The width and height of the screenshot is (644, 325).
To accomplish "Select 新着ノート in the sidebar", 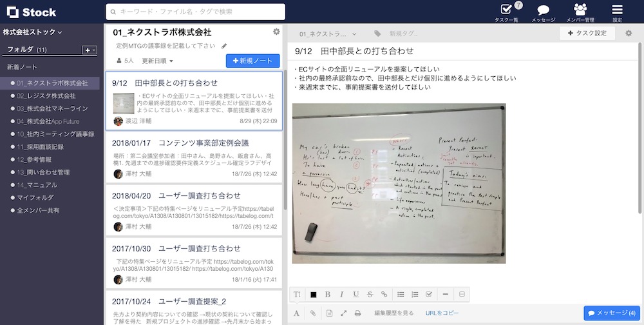I will click(22, 67).
